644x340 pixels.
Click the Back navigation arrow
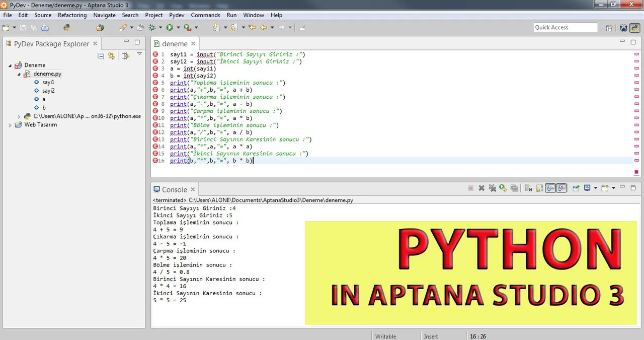[x=263, y=28]
